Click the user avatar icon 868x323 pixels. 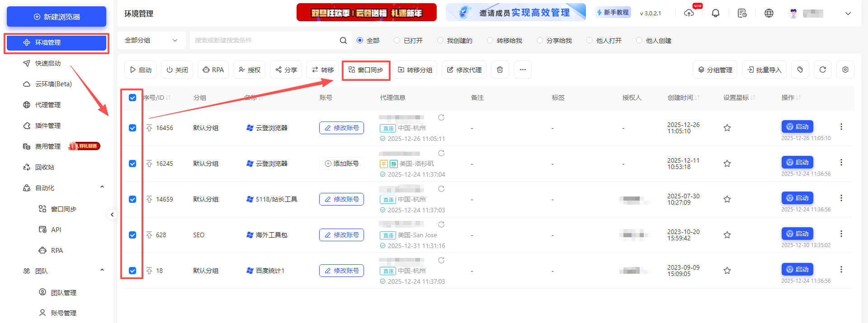point(793,13)
